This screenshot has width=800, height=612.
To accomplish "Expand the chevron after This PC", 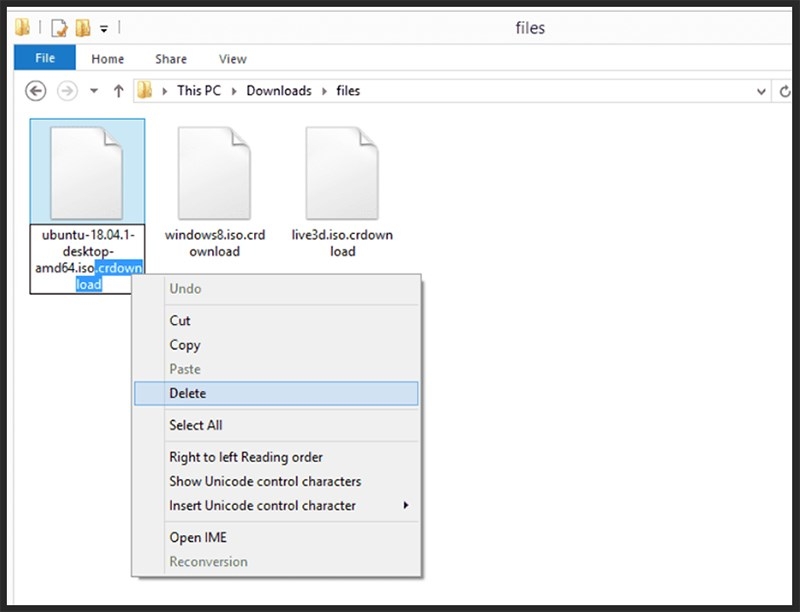I will pyautogui.click(x=234, y=91).
